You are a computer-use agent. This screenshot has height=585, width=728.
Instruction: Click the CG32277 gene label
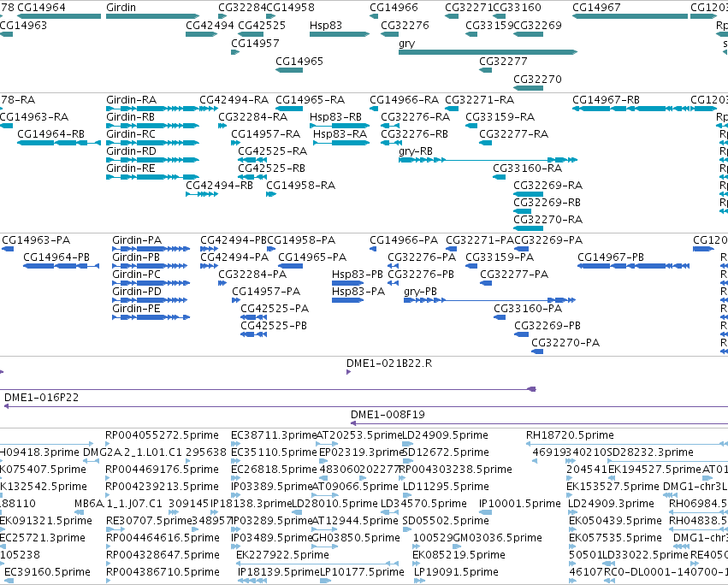coord(503,62)
